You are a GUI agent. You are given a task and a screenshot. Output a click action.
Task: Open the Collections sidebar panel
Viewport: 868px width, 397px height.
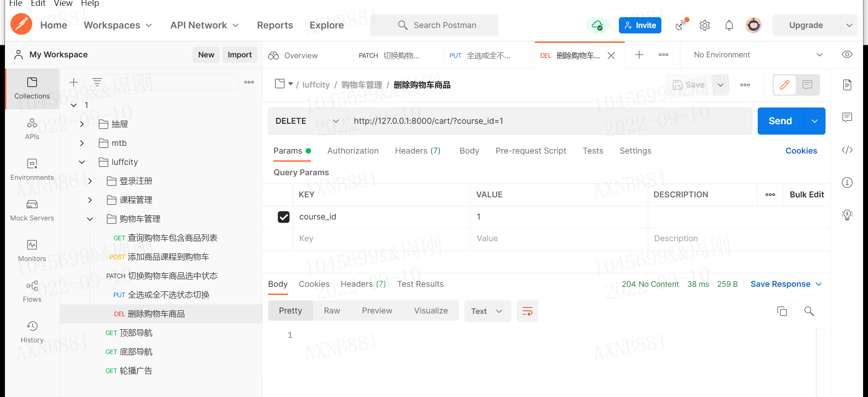32,89
